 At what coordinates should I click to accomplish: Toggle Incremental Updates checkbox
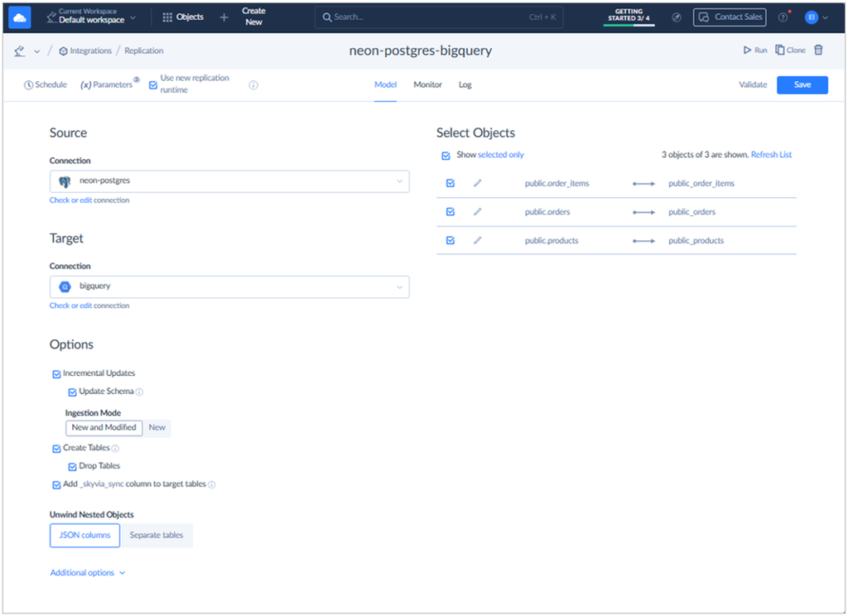click(x=56, y=374)
